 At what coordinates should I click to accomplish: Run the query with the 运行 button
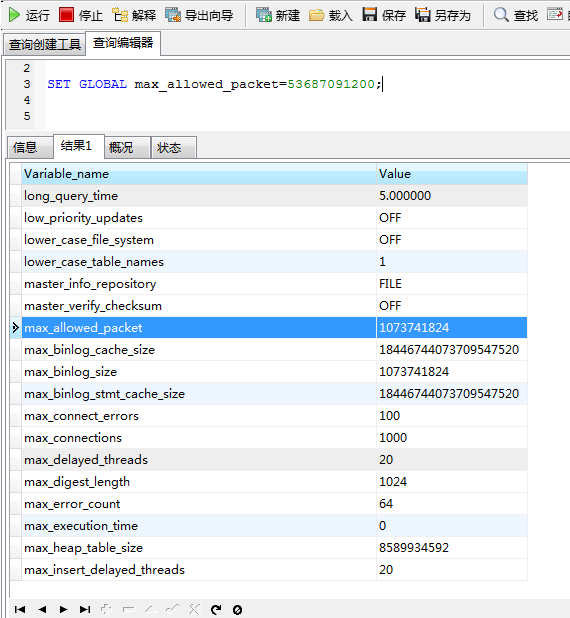(x=29, y=15)
